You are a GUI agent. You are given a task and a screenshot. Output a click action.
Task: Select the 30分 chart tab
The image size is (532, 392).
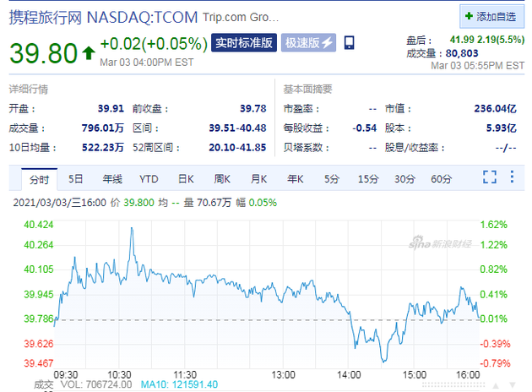[404, 179]
